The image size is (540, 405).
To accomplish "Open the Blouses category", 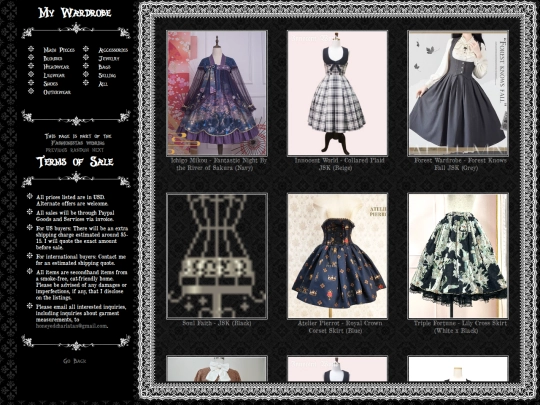I will pyautogui.click(x=53, y=59).
